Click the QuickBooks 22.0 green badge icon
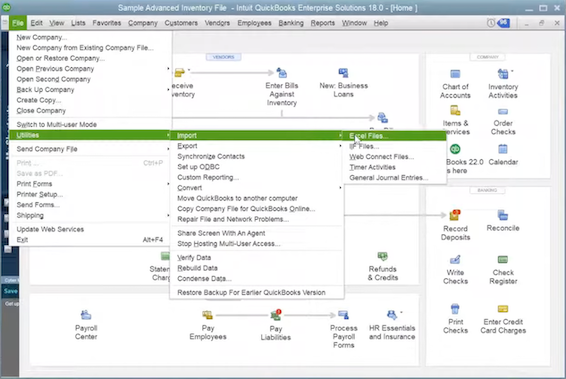Viewport: 566px width, 379px height. 455,149
